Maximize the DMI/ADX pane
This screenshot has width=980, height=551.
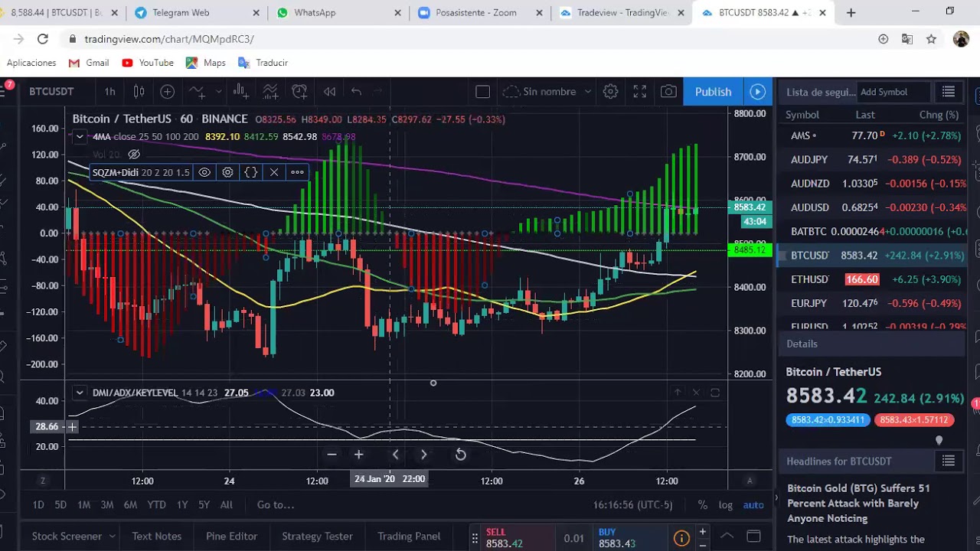click(715, 393)
